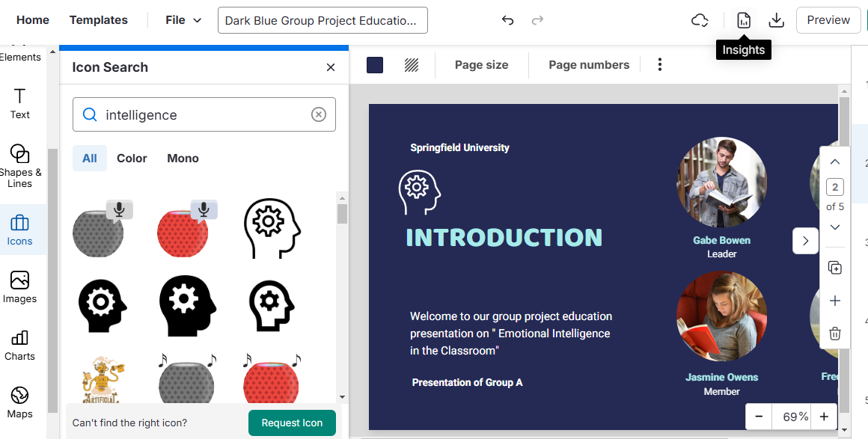Click the cloud save status icon
Image resolution: width=868 pixels, height=439 pixels.
[x=700, y=20]
